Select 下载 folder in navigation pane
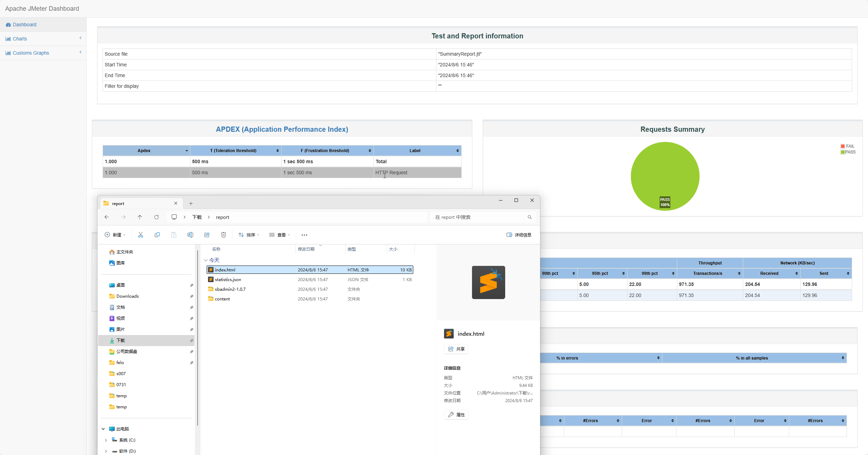The image size is (868, 455). tap(147, 341)
